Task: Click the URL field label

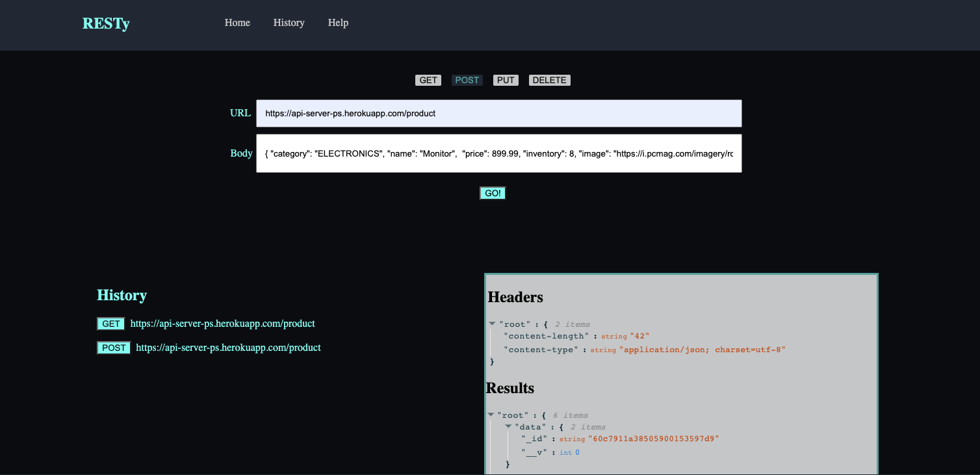Action: tap(240, 113)
